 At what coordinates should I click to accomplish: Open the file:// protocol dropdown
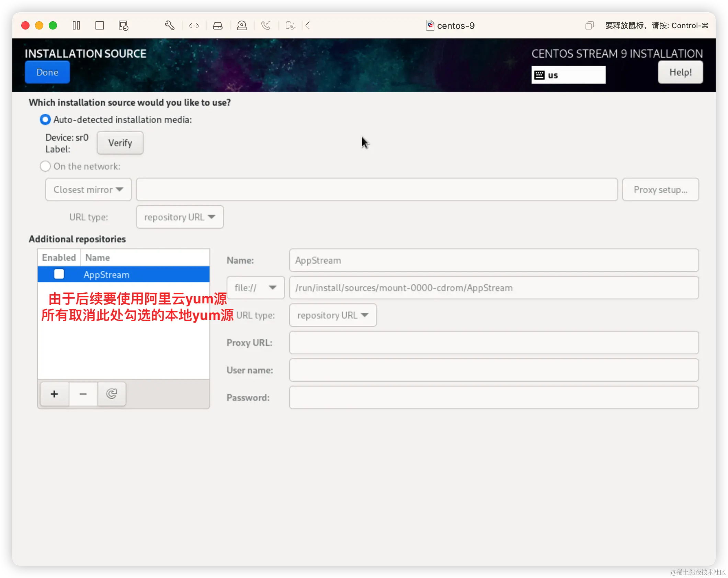point(255,288)
